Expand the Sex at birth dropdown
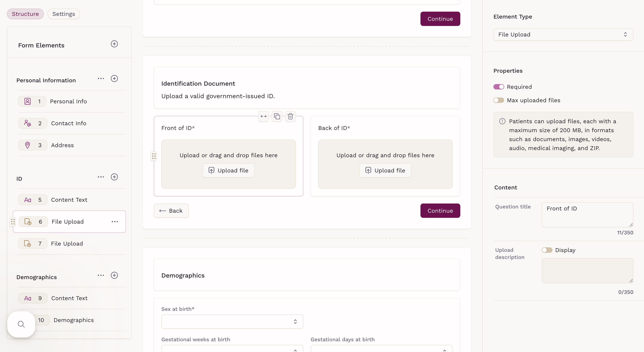Viewport: 644px width, 352px height. pos(232,322)
